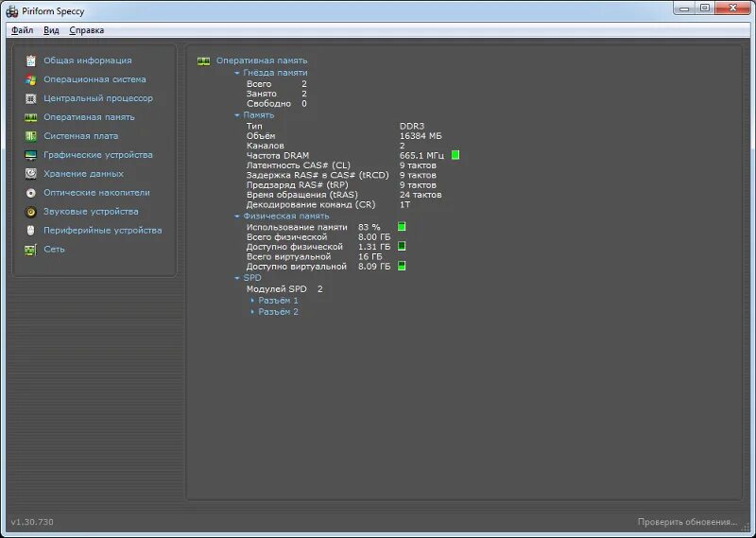Click the Piriform Speccy title bar icon
This screenshot has height=538, width=756.
12,11
